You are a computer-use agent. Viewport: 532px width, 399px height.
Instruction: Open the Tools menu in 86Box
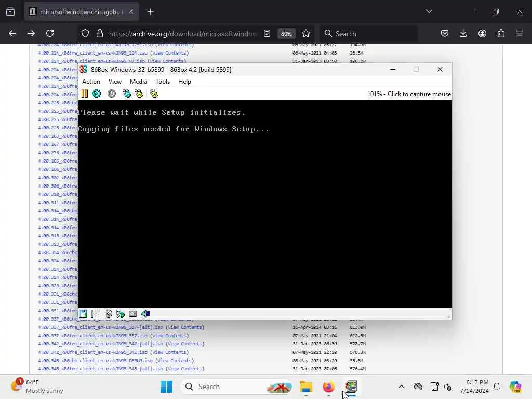163,82
